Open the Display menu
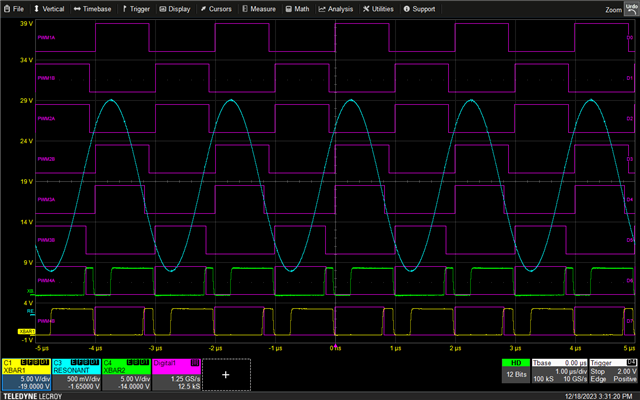Screen dimensions: 640x400 [x=175, y=8]
